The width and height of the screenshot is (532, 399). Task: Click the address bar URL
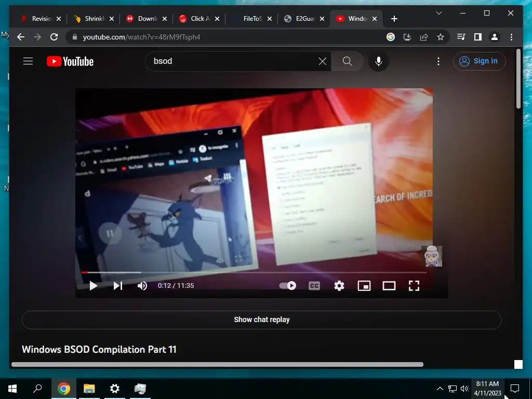click(141, 37)
